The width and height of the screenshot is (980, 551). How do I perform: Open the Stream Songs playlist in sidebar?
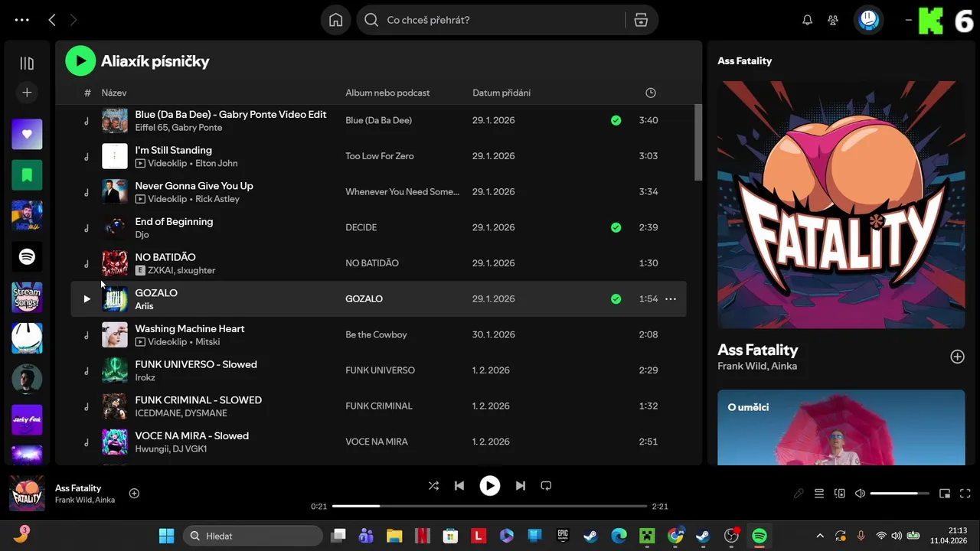pyautogui.click(x=27, y=298)
